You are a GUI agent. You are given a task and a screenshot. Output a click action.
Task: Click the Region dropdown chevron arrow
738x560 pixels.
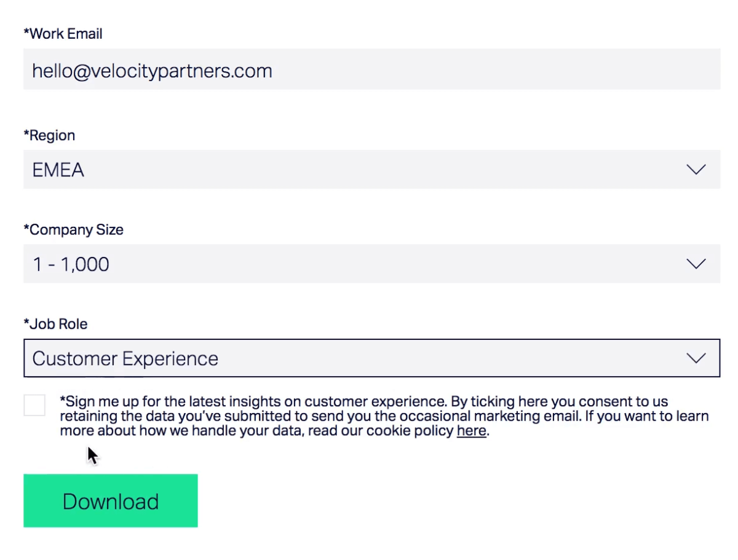pos(696,170)
